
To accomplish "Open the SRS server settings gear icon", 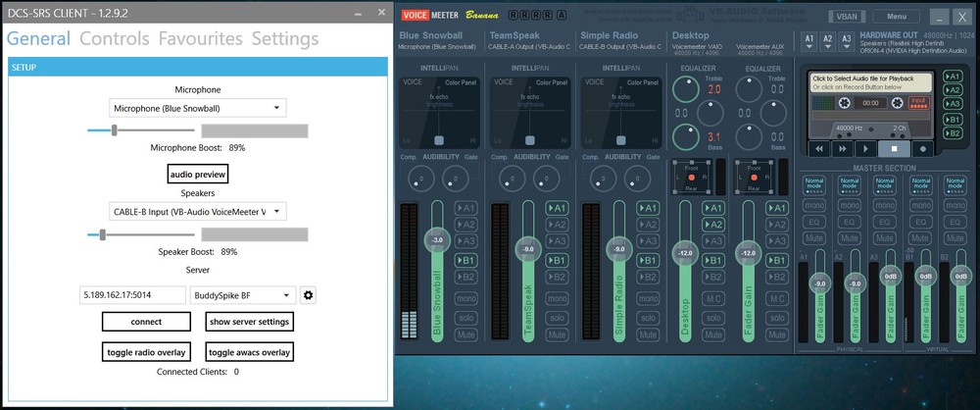I will click(307, 295).
